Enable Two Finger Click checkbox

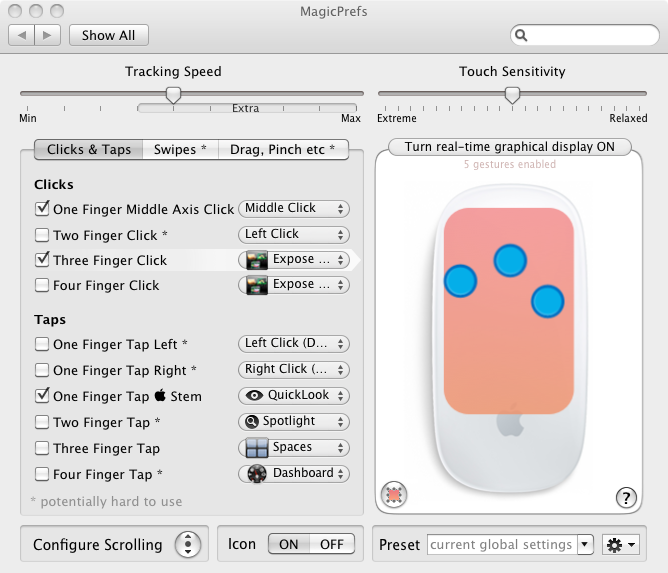42,235
